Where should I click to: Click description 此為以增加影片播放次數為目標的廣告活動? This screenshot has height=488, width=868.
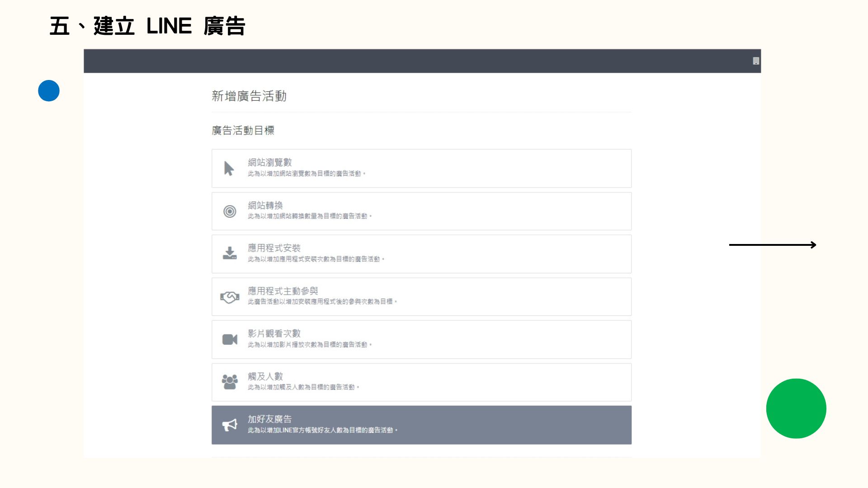pyautogui.click(x=310, y=345)
